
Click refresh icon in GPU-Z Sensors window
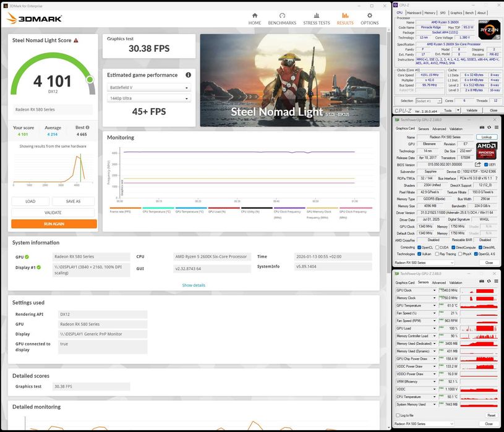[489, 281]
